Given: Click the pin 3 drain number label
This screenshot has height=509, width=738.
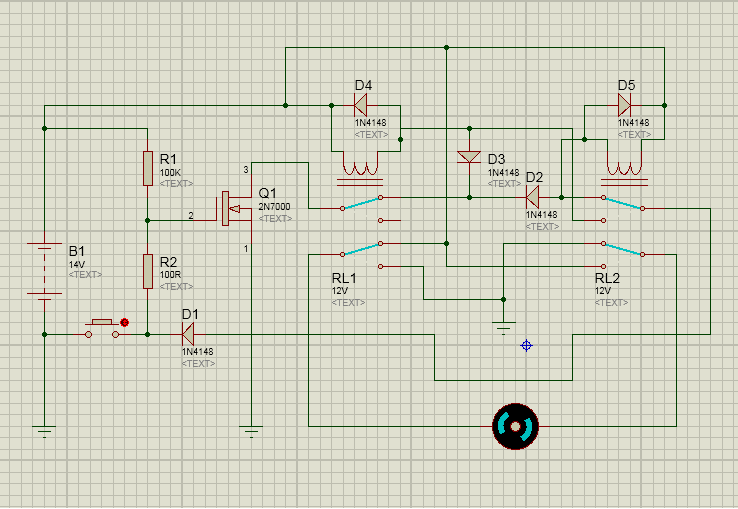Looking at the screenshot, I should (246, 170).
